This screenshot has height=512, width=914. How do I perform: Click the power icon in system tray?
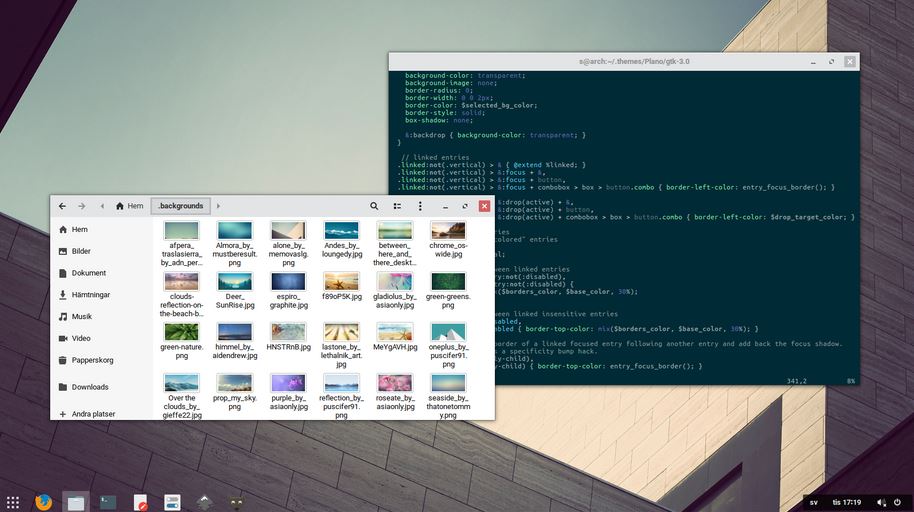click(898, 502)
